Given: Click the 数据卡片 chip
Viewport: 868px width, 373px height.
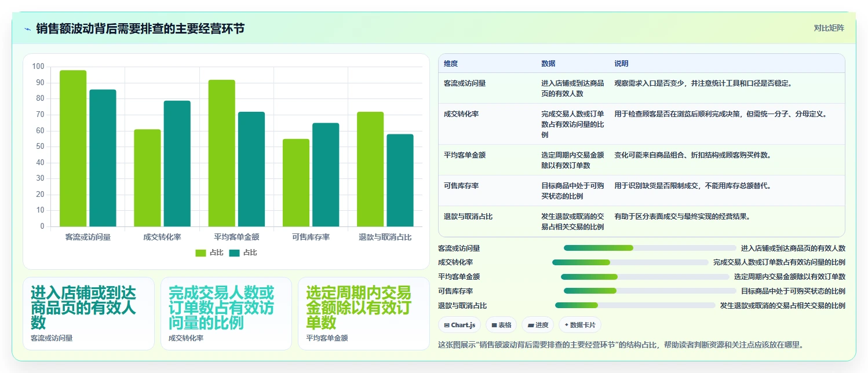Looking at the screenshot, I should [x=579, y=325].
